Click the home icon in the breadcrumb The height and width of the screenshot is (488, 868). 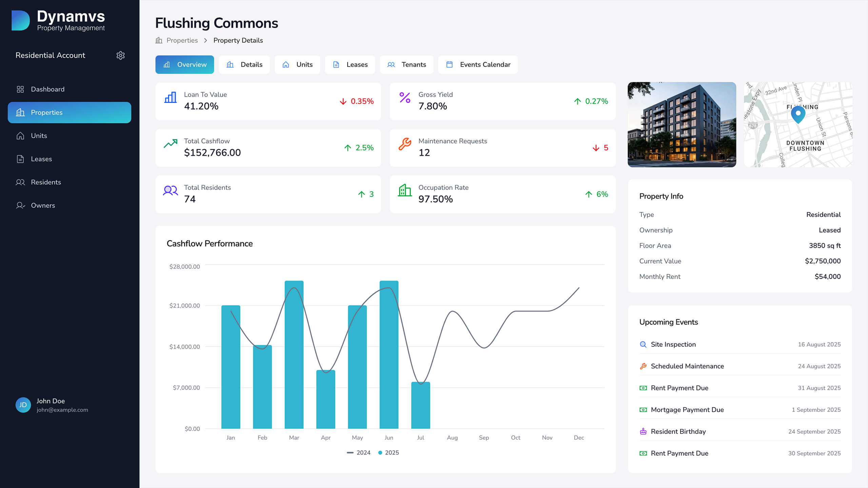click(x=158, y=40)
